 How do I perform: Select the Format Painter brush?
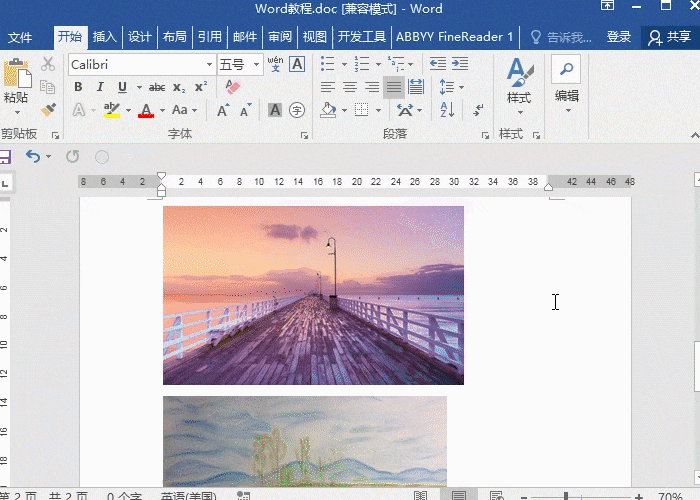tap(48, 109)
